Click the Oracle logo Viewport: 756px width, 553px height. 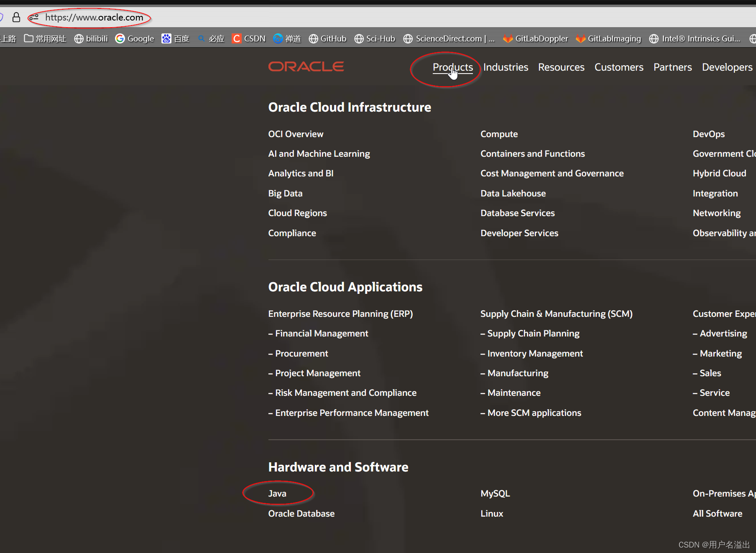pyautogui.click(x=306, y=66)
